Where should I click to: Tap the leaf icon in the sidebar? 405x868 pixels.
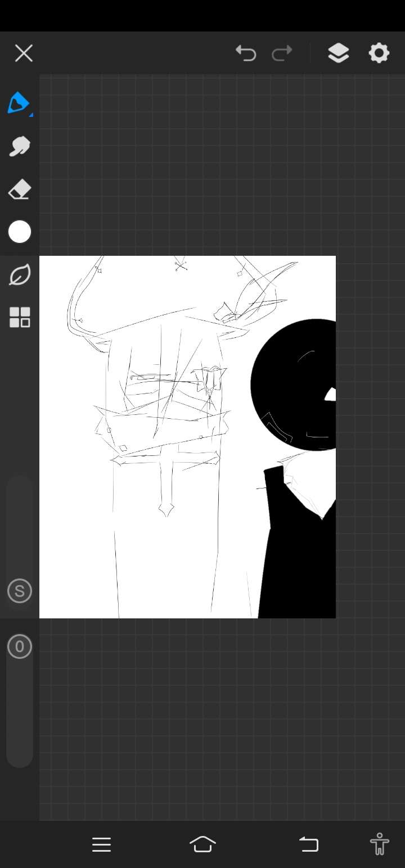coord(20,275)
